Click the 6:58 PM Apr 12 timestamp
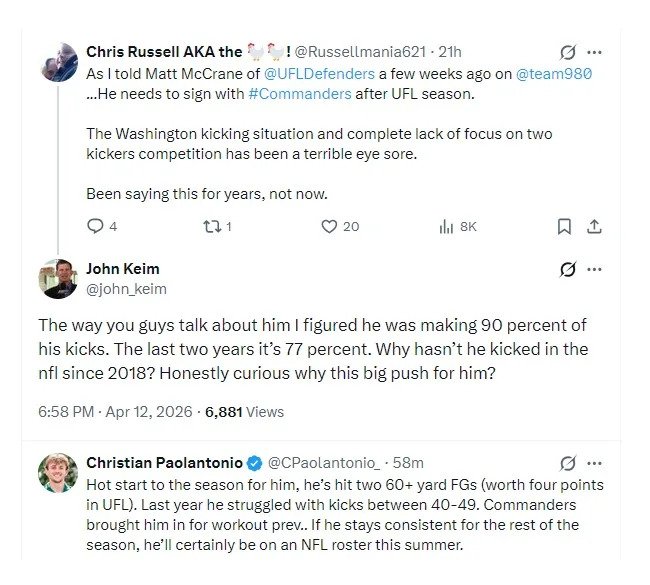 tap(116, 411)
